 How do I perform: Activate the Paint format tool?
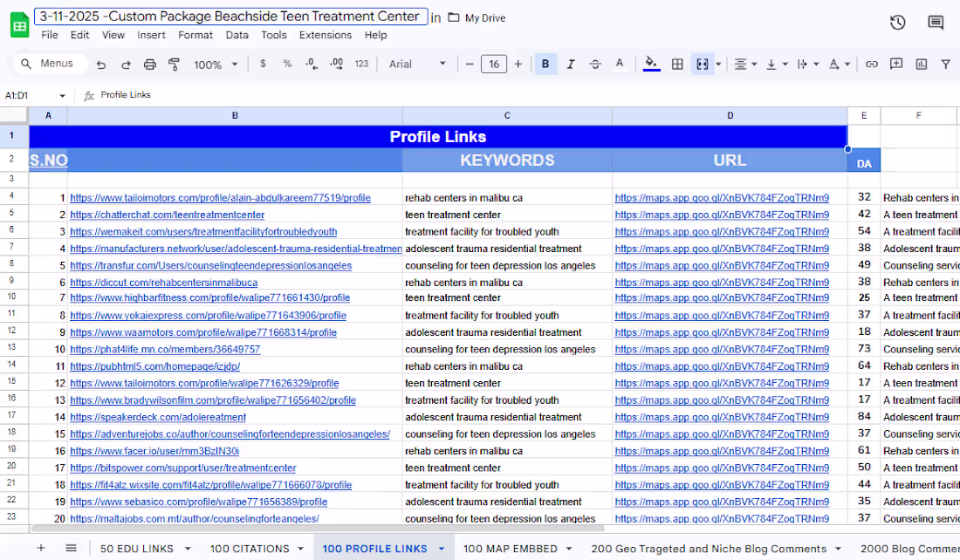point(174,65)
